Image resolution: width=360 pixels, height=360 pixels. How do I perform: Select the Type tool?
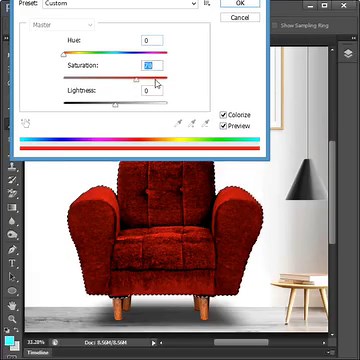12,263
